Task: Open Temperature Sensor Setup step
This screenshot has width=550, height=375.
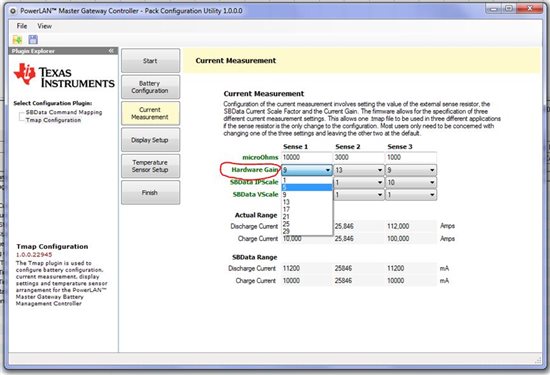Action: click(150, 166)
